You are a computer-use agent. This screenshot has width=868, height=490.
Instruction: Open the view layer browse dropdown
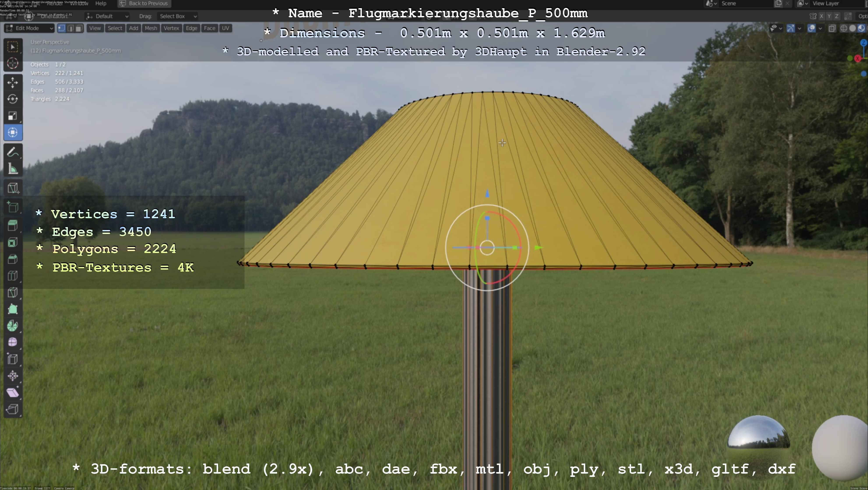(802, 3)
